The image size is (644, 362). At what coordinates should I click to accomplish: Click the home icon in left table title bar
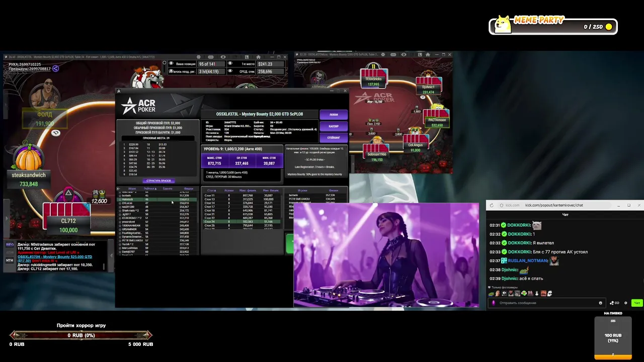click(x=258, y=57)
